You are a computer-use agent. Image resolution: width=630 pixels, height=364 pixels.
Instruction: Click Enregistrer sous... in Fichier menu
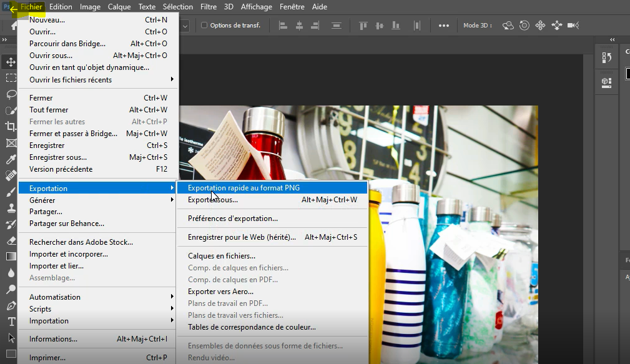point(58,157)
